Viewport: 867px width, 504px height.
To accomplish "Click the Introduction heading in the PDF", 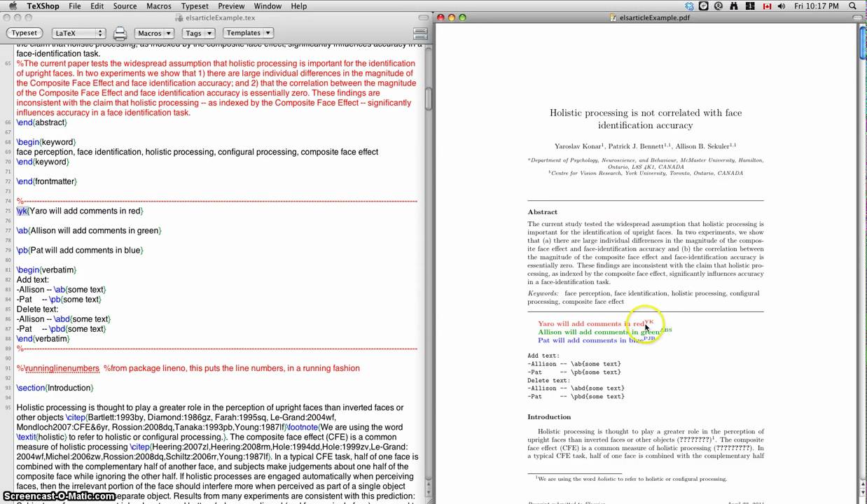I will click(550, 417).
